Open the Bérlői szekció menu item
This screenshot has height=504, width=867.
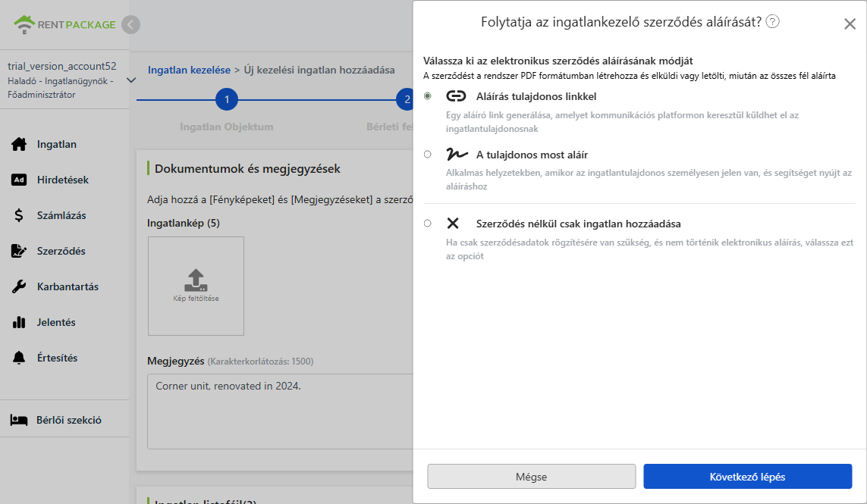68,420
